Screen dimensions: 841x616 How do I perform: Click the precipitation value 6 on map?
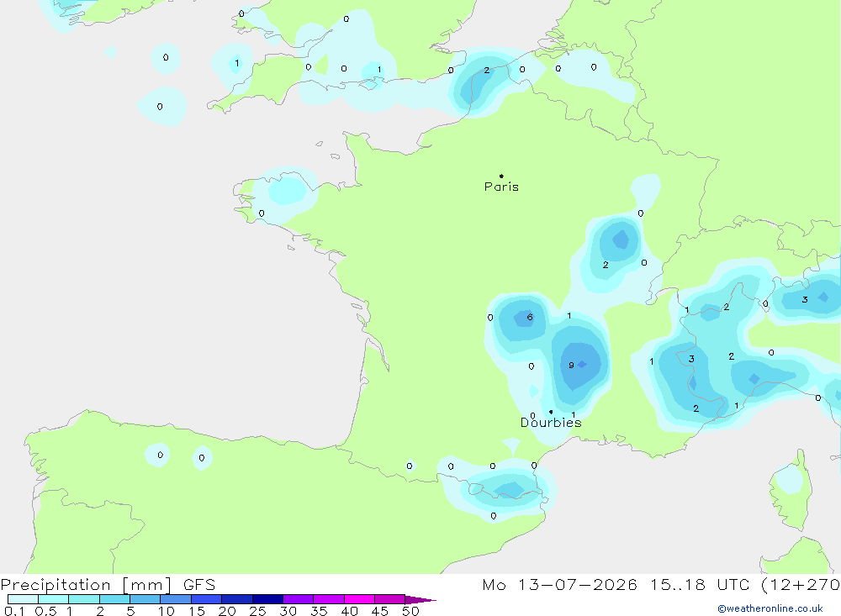coord(530,317)
